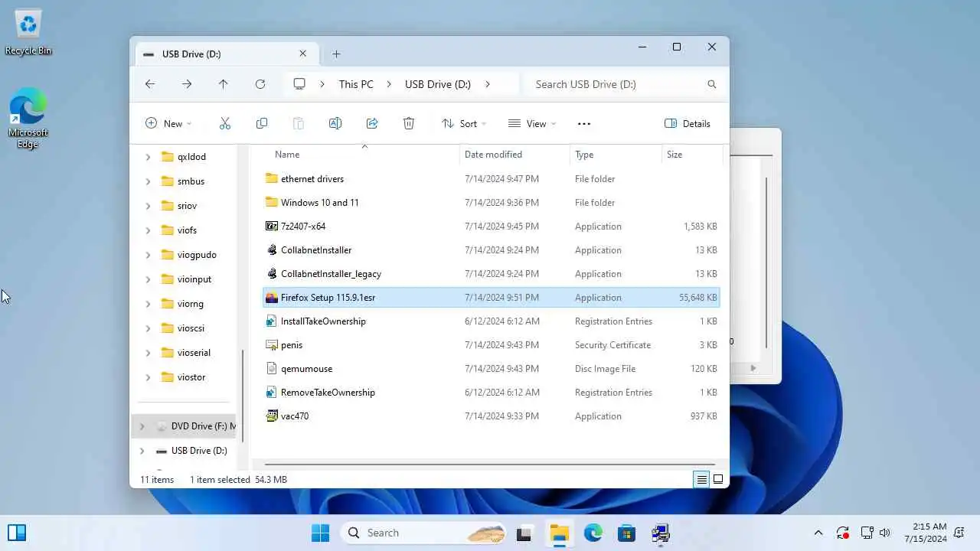
Task: Sort by the Size column header
Action: click(692, 155)
